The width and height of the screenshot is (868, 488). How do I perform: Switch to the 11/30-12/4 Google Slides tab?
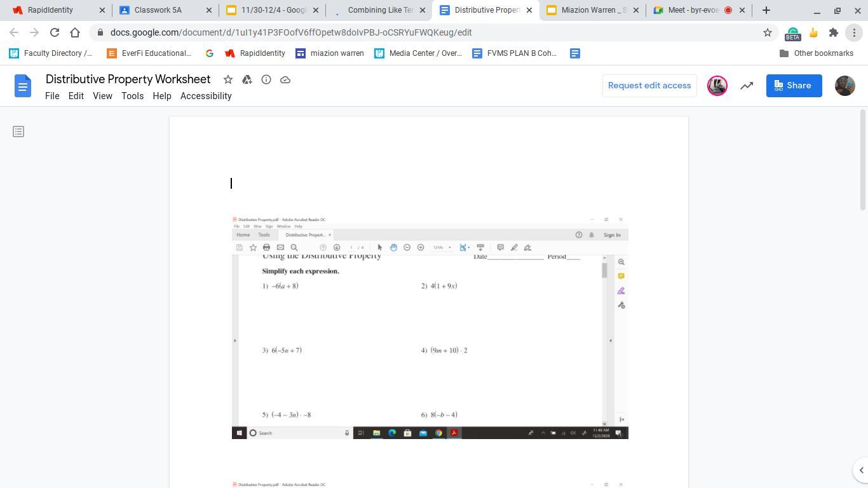[x=273, y=10]
